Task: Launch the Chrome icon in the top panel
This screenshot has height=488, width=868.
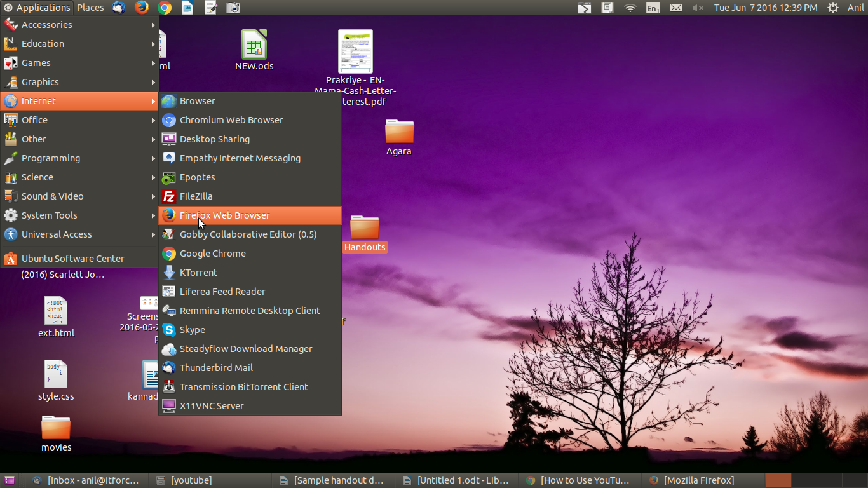Action: click(165, 8)
